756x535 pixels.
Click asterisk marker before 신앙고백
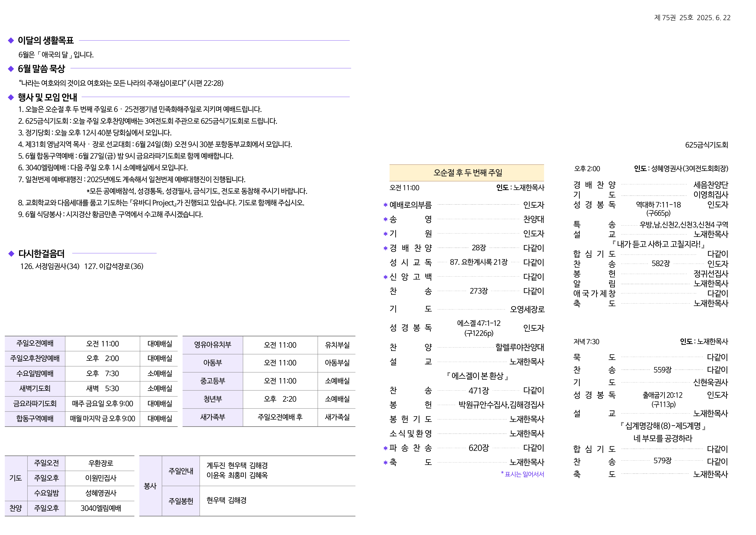pyautogui.click(x=385, y=277)
